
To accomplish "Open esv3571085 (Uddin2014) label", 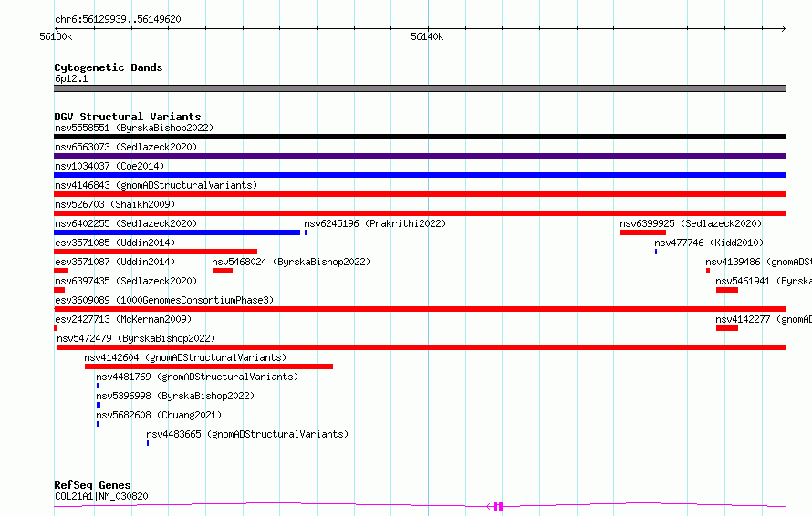I will [x=115, y=243].
